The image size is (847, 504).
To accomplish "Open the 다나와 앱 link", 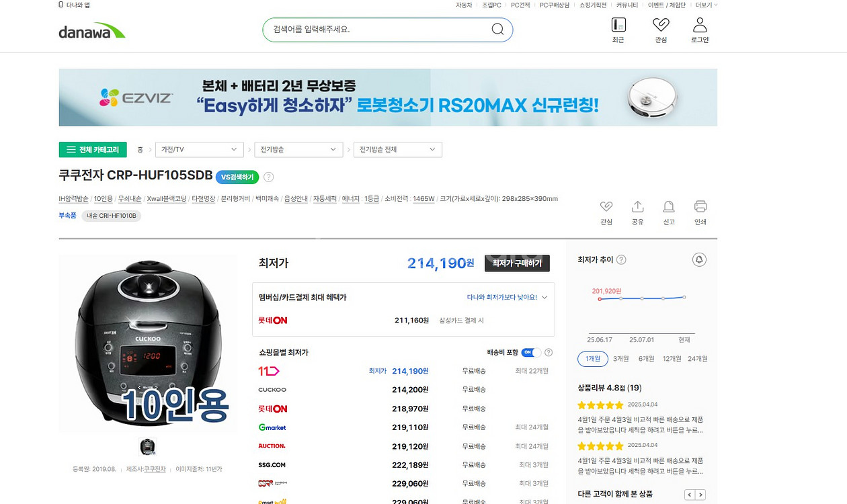I will pos(75,5).
